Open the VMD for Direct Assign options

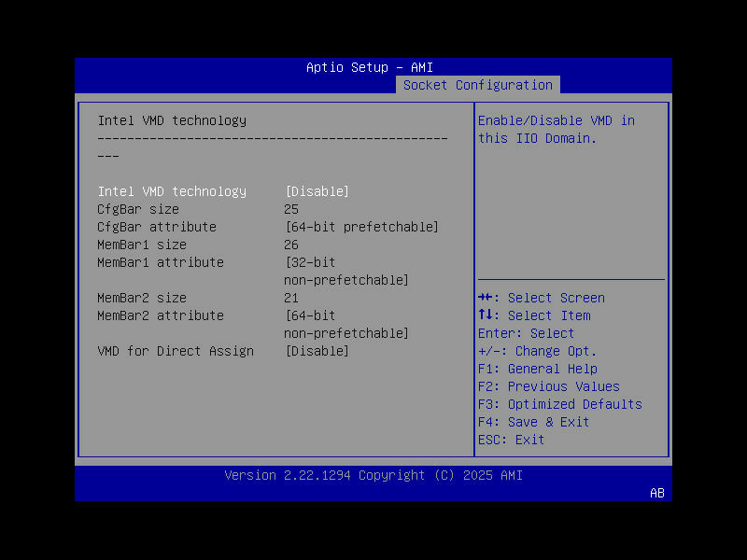pos(317,350)
